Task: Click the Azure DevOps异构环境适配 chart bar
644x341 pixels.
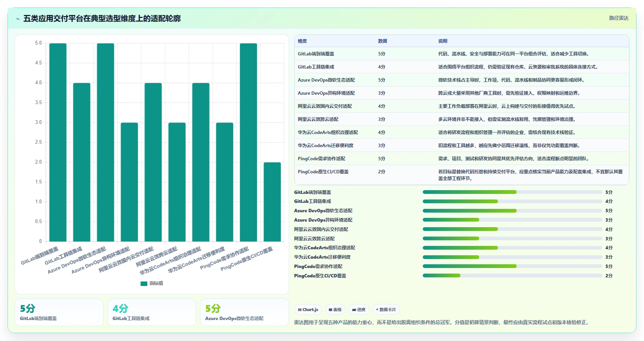Action: 129,182
